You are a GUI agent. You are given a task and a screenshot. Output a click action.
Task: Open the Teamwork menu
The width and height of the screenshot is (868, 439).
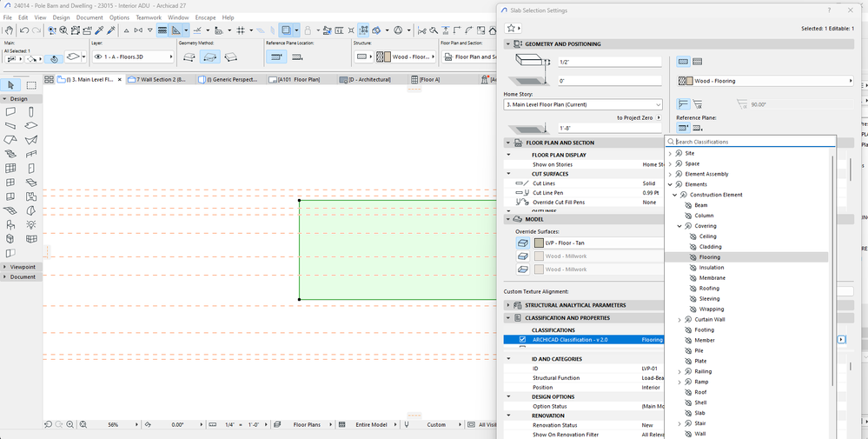tap(149, 17)
